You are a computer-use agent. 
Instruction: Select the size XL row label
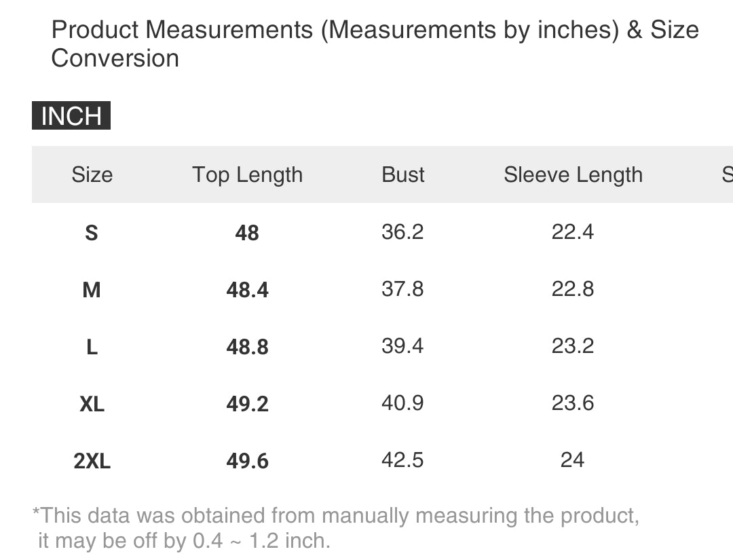click(92, 404)
